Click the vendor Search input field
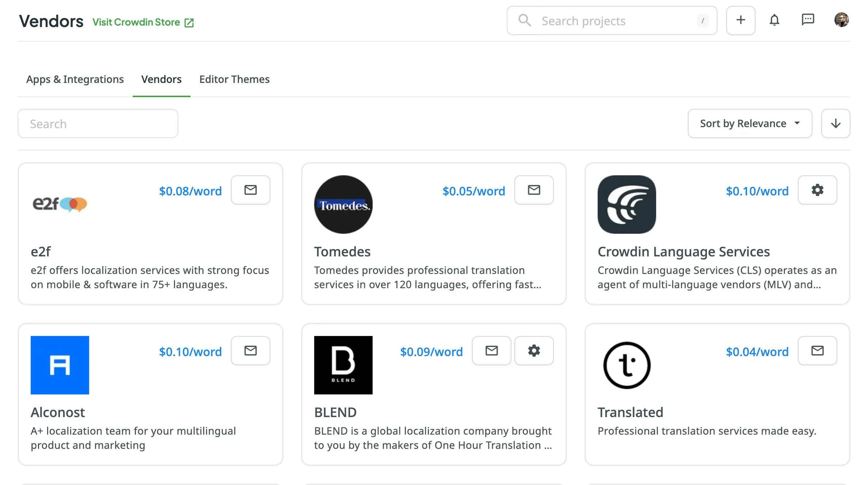Screen dimensions: 868x485 point(98,124)
